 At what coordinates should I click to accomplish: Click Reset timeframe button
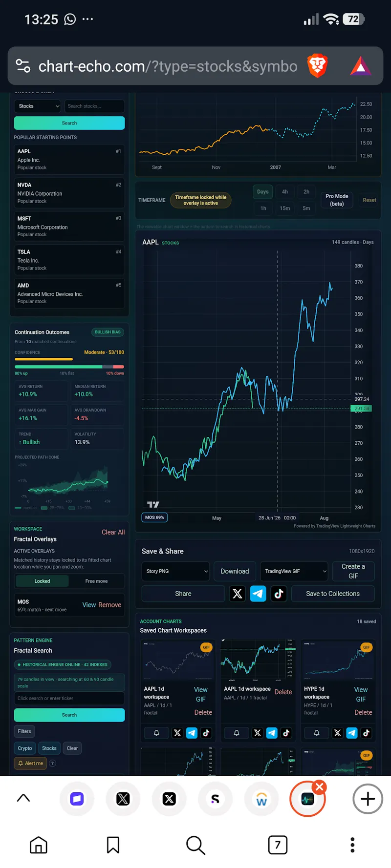[x=369, y=200]
